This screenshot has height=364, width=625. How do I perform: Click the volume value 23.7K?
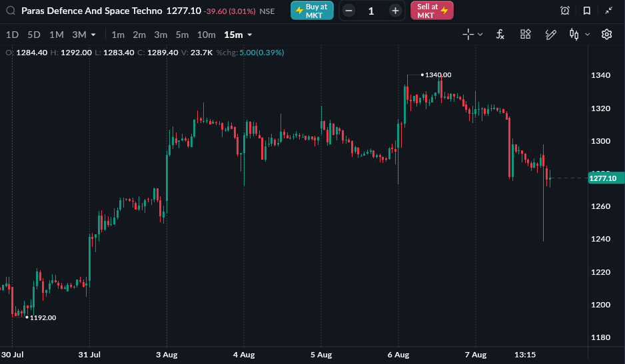coord(201,53)
